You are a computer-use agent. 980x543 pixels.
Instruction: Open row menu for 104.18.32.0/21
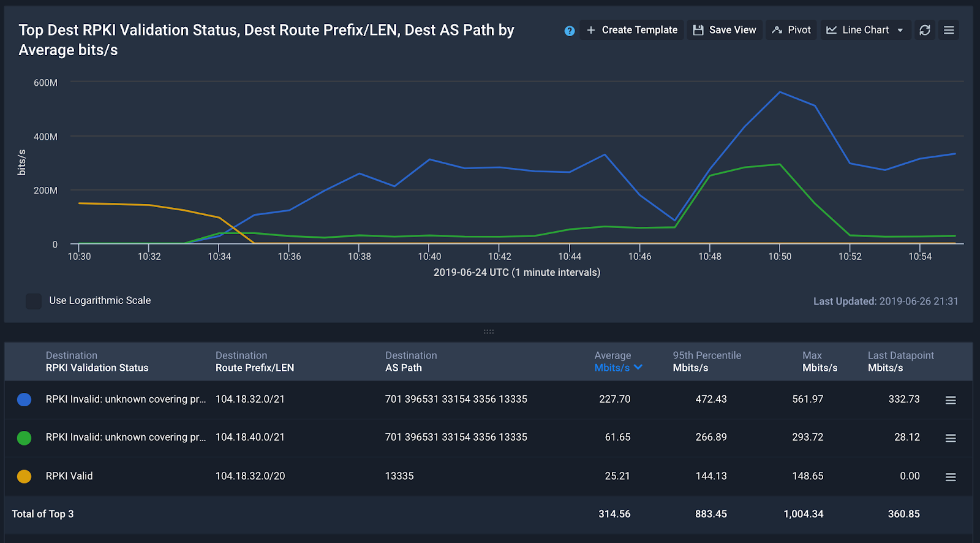click(951, 400)
